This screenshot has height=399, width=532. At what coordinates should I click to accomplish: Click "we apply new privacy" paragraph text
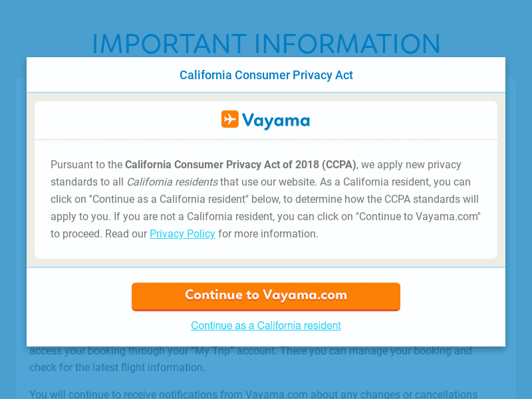click(411, 164)
